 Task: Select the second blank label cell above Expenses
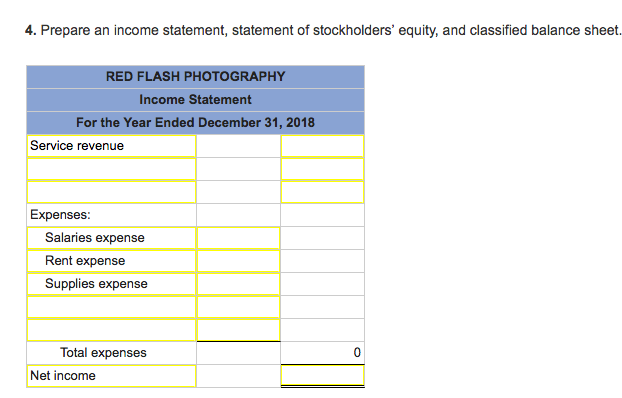coord(111,192)
